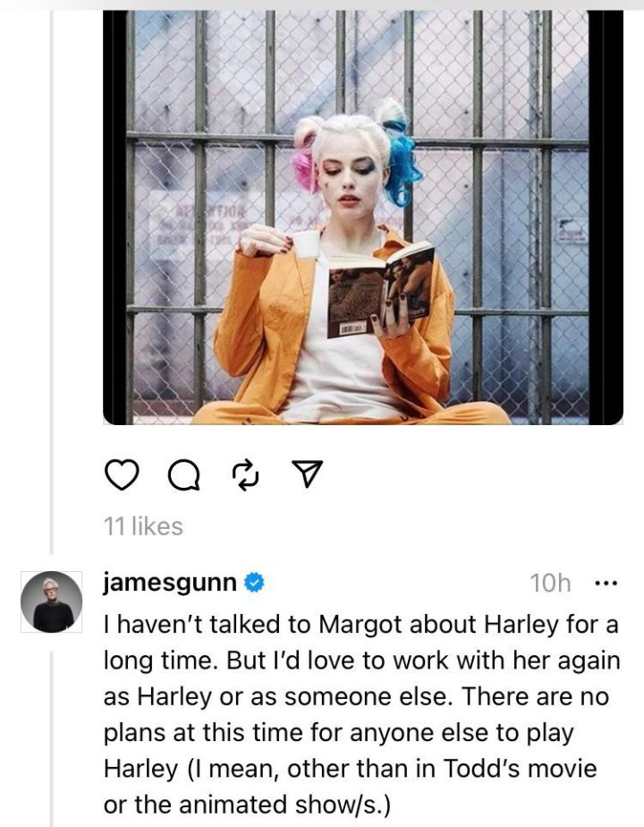Image resolution: width=644 pixels, height=827 pixels.
Task: Open the reply text starting "I haven't talked"
Action: (x=361, y=714)
